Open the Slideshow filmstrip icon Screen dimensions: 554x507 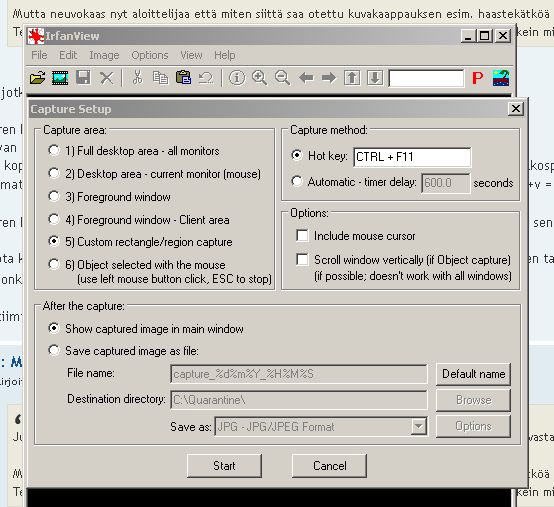coord(60,77)
